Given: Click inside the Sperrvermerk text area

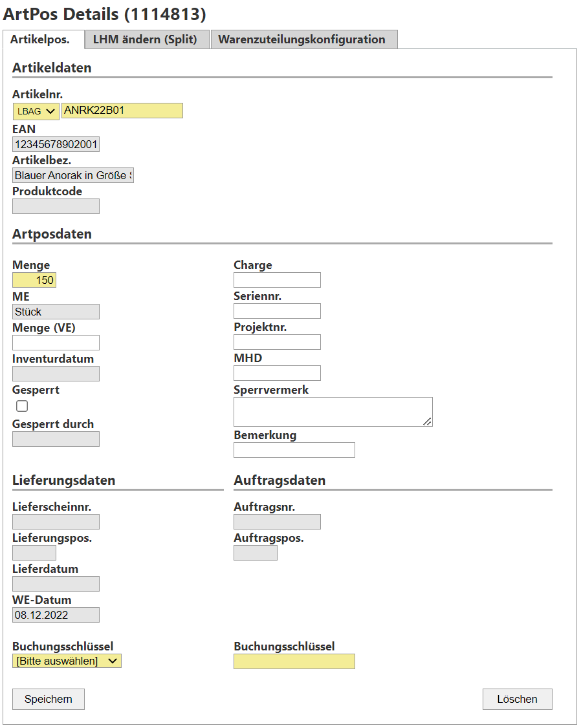Looking at the screenshot, I should point(333,411).
